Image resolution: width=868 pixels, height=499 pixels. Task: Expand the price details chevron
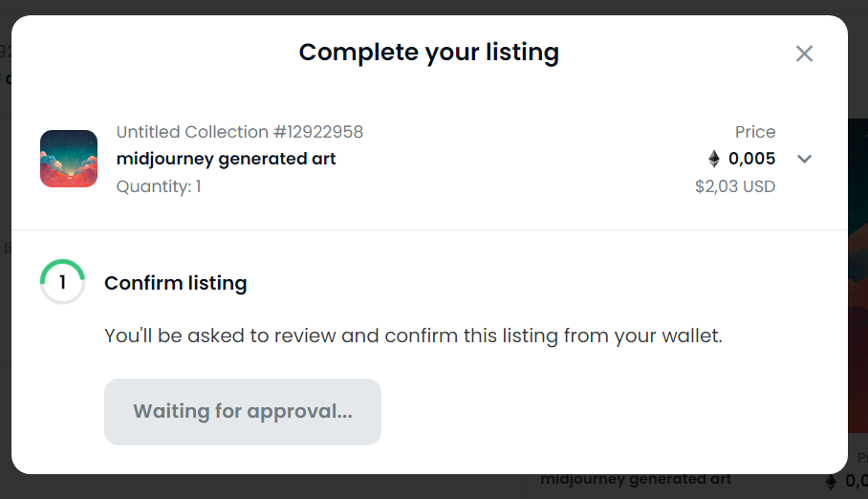(x=804, y=159)
